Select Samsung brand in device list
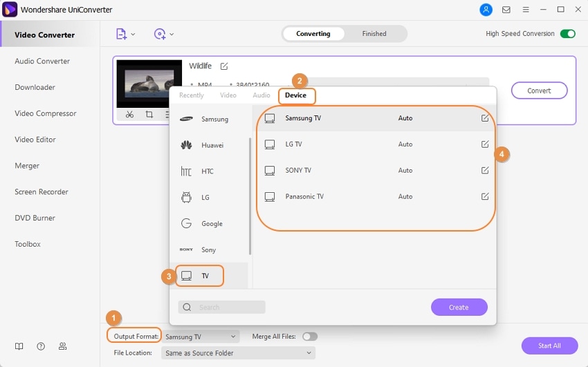 pos(208,119)
